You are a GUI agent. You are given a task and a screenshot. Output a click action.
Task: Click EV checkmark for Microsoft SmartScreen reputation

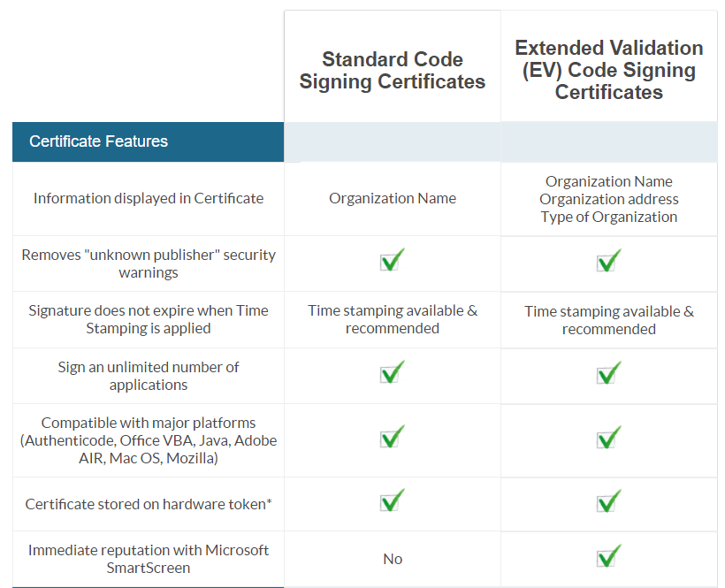608,556
